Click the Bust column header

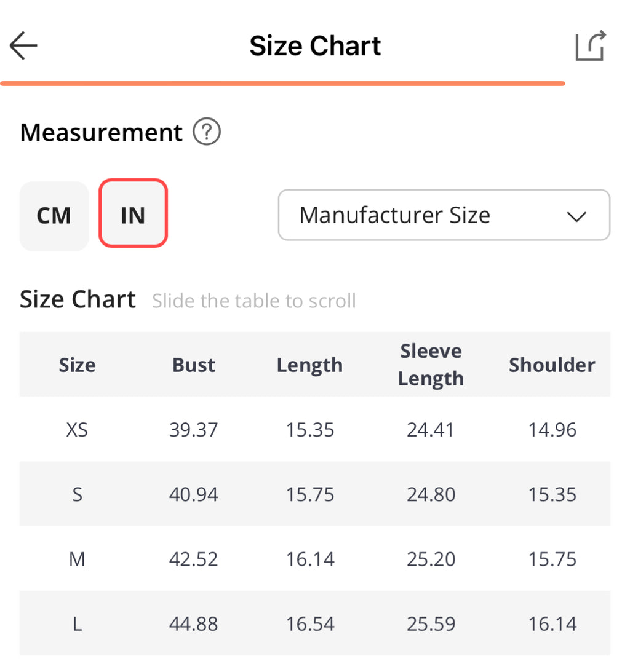pyautogui.click(x=194, y=365)
